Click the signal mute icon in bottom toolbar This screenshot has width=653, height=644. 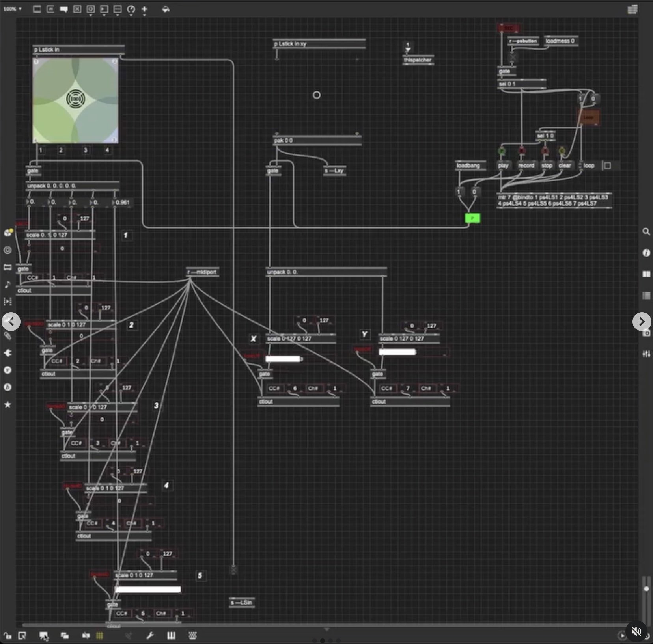pyautogui.click(x=86, y=635)
